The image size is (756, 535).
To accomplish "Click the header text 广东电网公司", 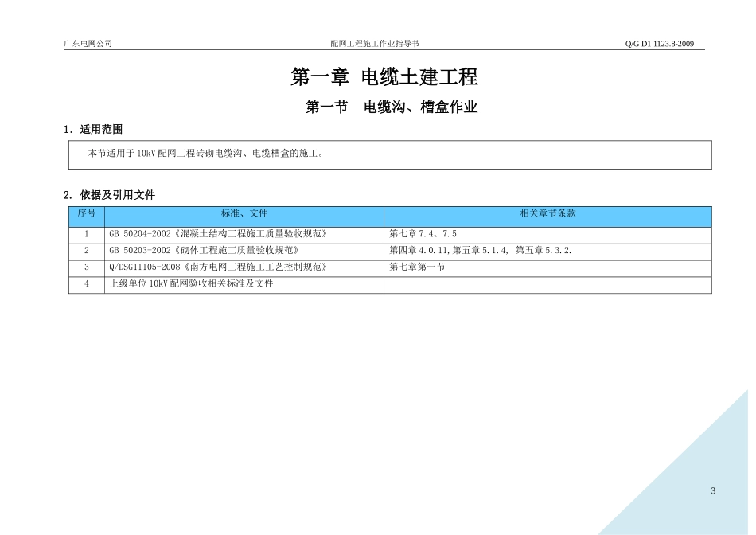I will (x=88, y=44).
